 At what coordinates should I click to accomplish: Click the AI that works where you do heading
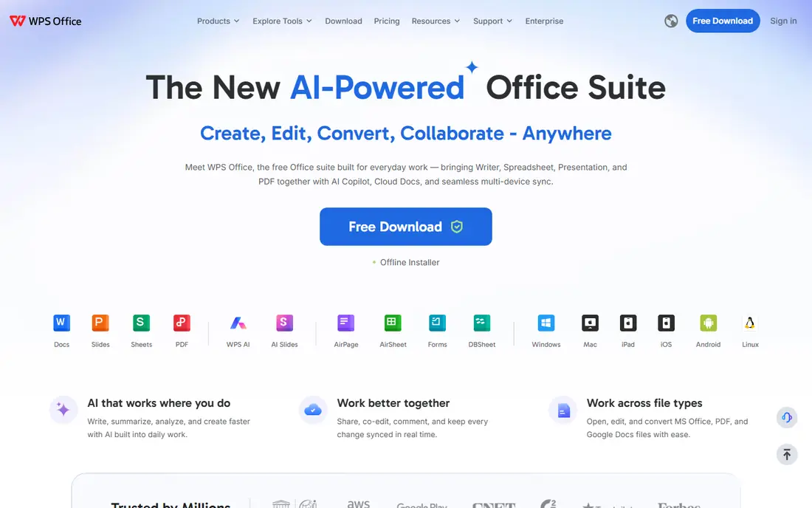tap(159, 403)
